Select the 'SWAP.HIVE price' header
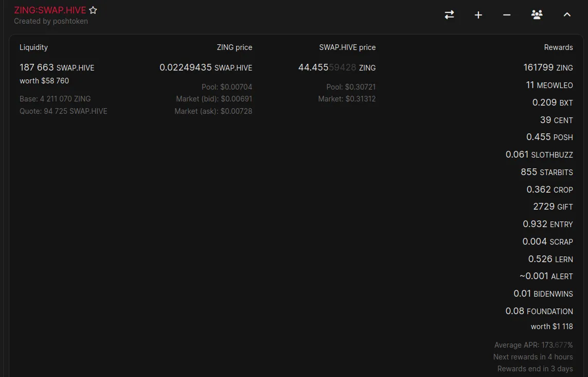This screenshot has width=588, height=377. click(347, 47)
